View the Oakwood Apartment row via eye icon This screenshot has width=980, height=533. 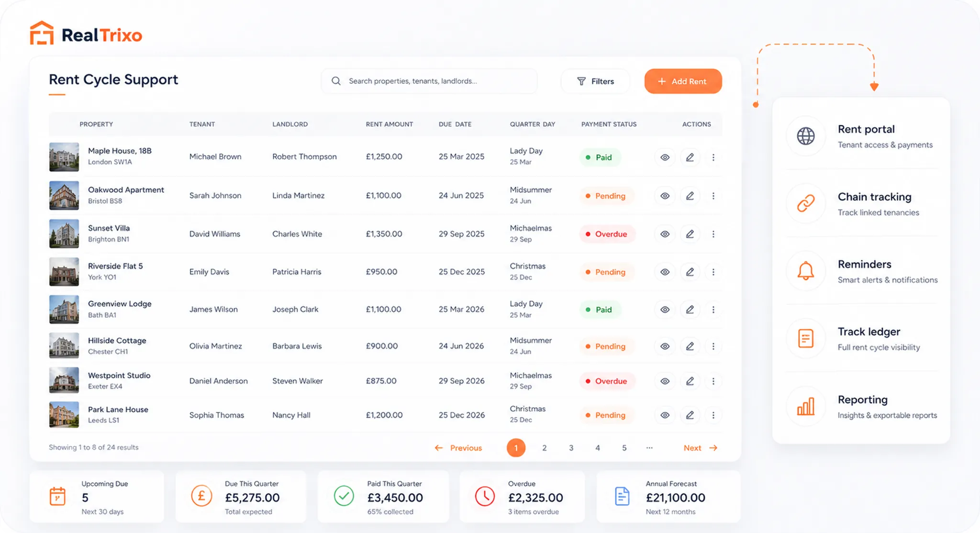(665, 196)
